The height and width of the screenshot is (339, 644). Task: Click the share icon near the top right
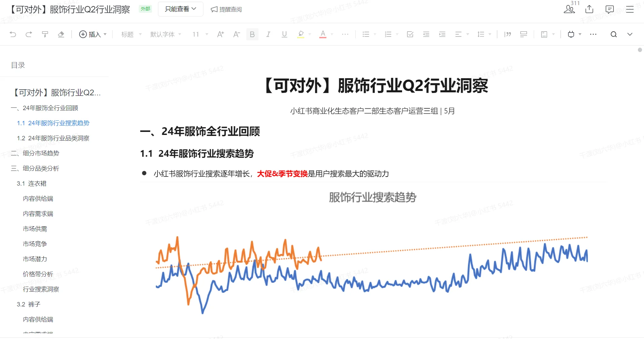click(589, 9)
